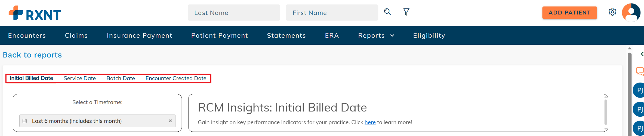Go to the Claims menu
The width and height of the screenshot is (644, 136).
coord(76,35)
